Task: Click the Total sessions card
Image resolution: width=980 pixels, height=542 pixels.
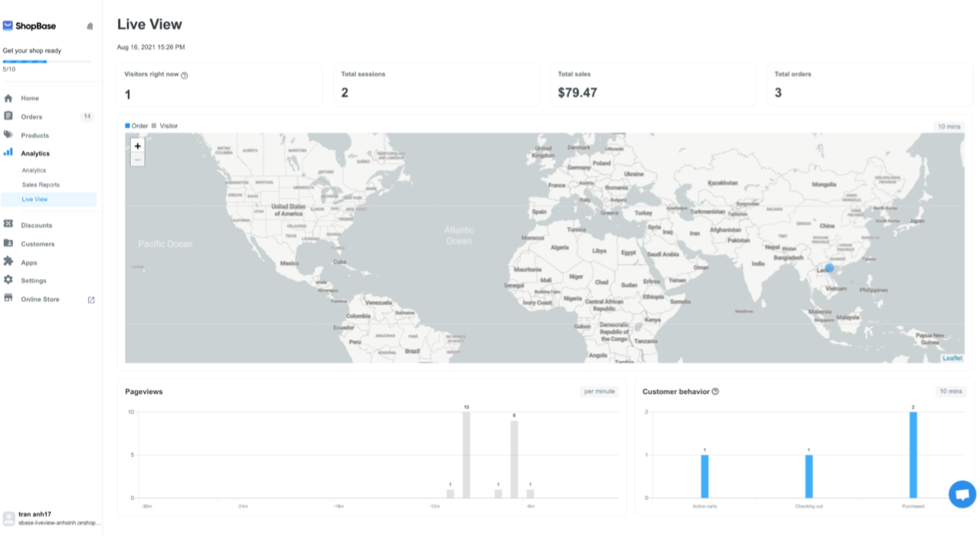Action: click(437, 84)
